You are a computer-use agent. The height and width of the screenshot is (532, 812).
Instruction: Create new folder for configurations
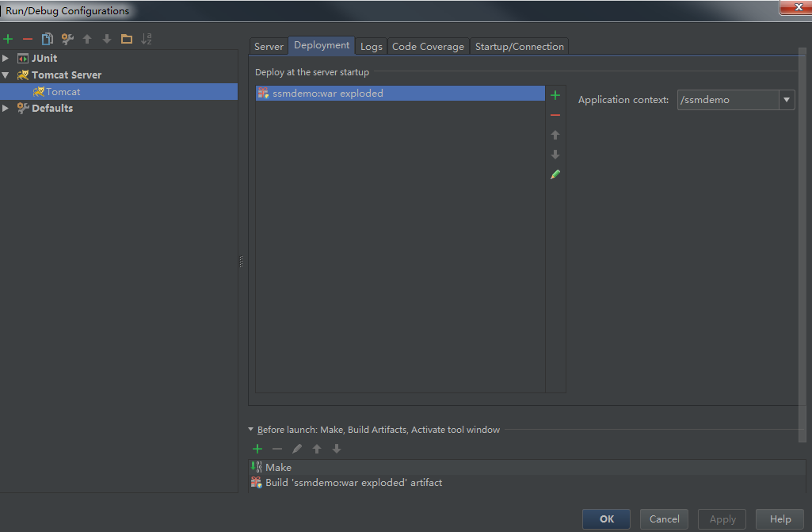[x=127, y=39]
